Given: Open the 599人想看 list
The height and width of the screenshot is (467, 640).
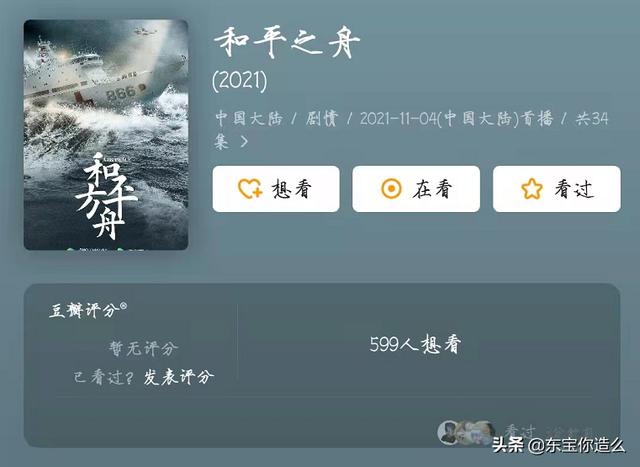Looking at the screenshot, I should click(x=415, y=344).
